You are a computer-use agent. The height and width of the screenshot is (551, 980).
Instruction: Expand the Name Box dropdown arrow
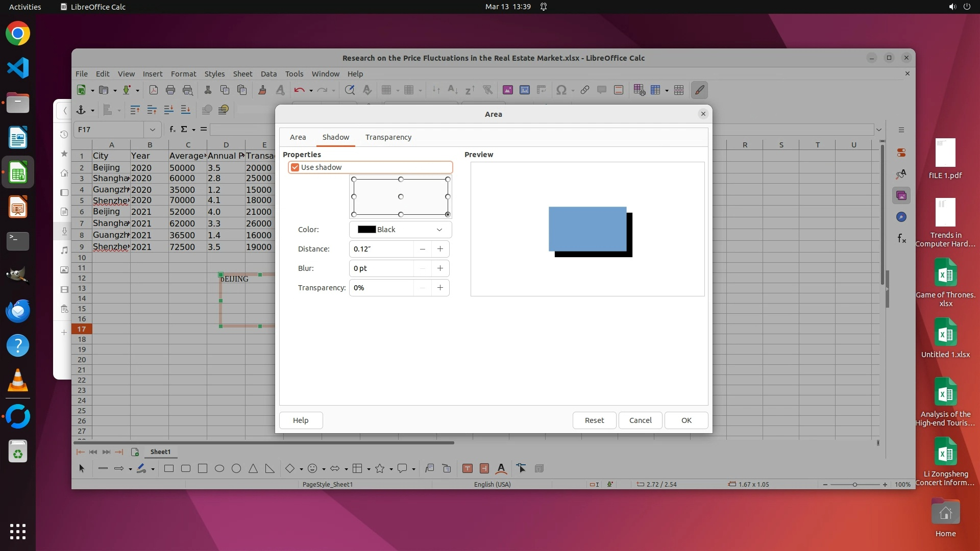(x=152, y=130)
